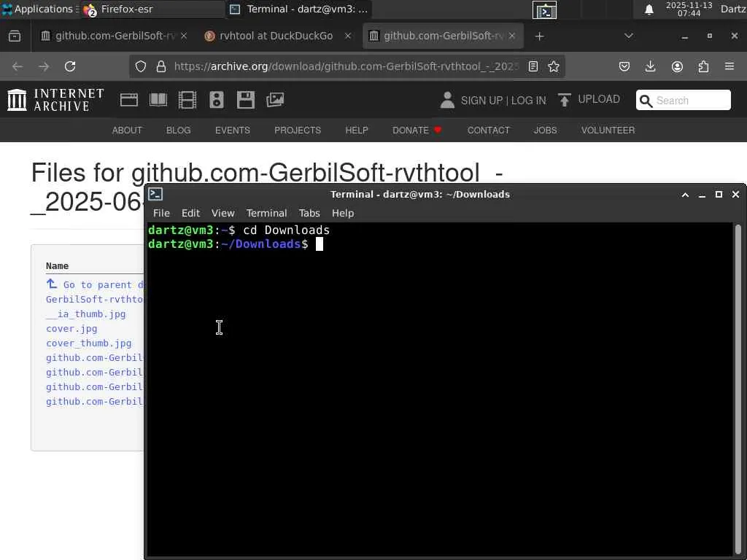The height and width of the screenshot is (560, 747).
Task: Open the HELP navigation link on archive.org
Action: click(x=357, y=130)
